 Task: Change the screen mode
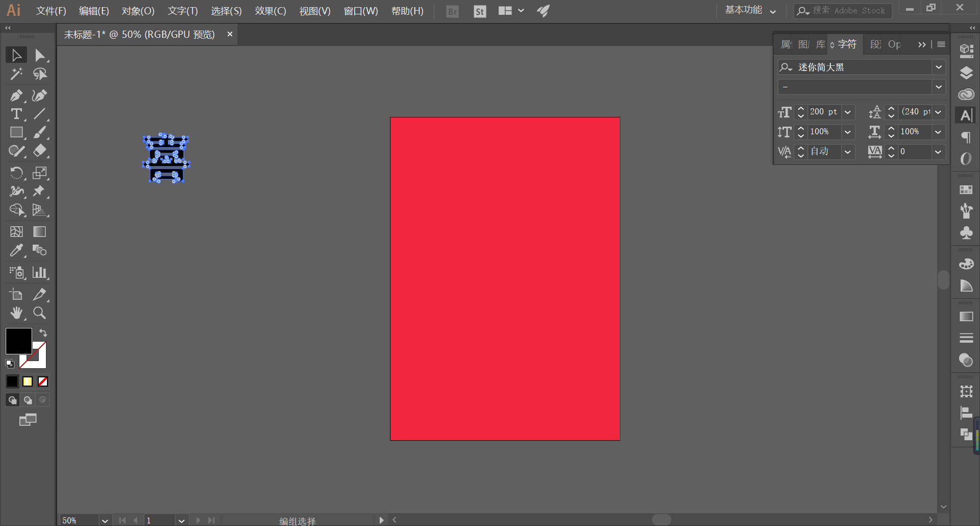tap(28, 420)
